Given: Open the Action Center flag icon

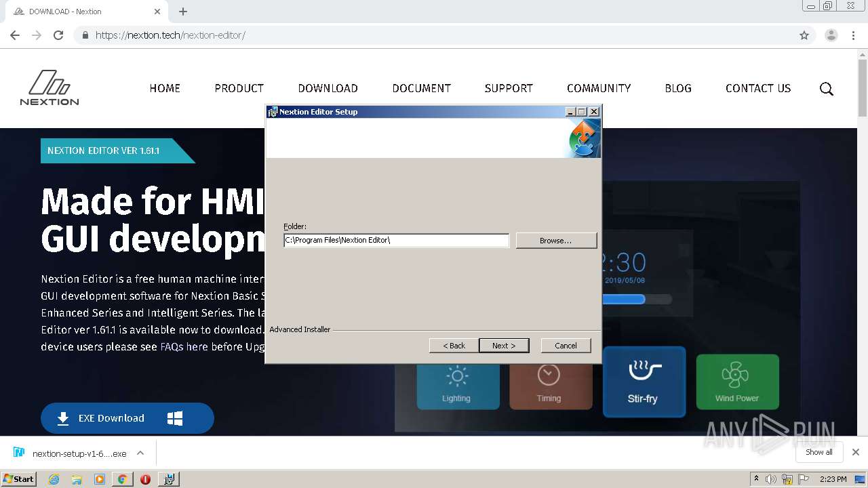Looking at the screenshot, I should point(804,479).
